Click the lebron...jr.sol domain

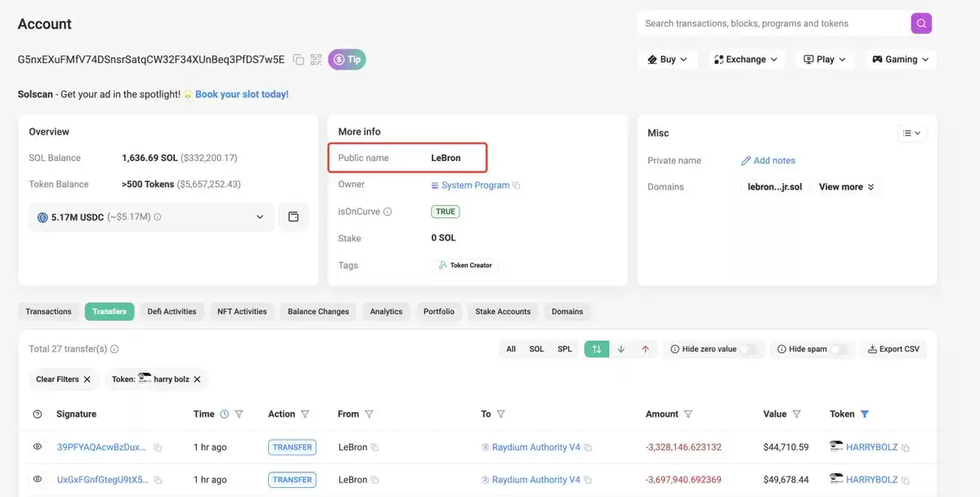pos(775,187)
